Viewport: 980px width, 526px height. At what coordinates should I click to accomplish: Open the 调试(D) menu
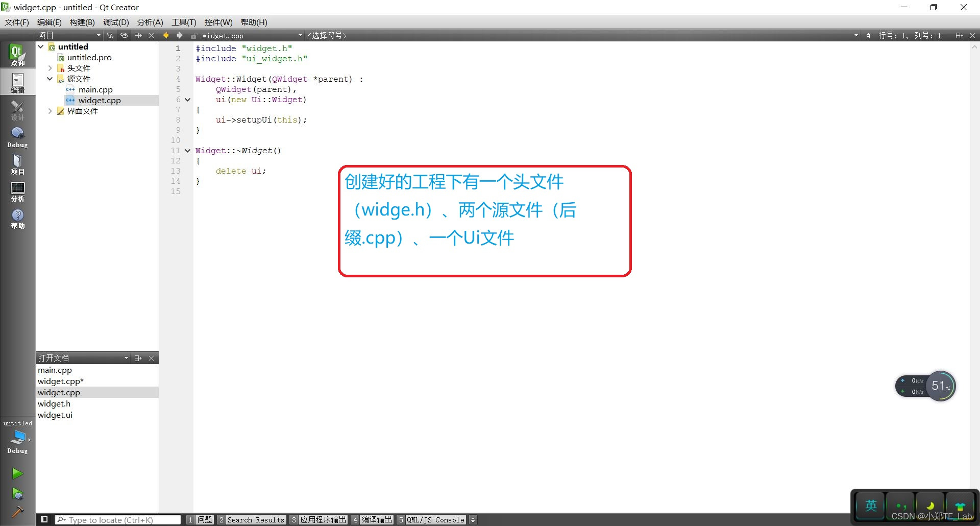point(116,22)
